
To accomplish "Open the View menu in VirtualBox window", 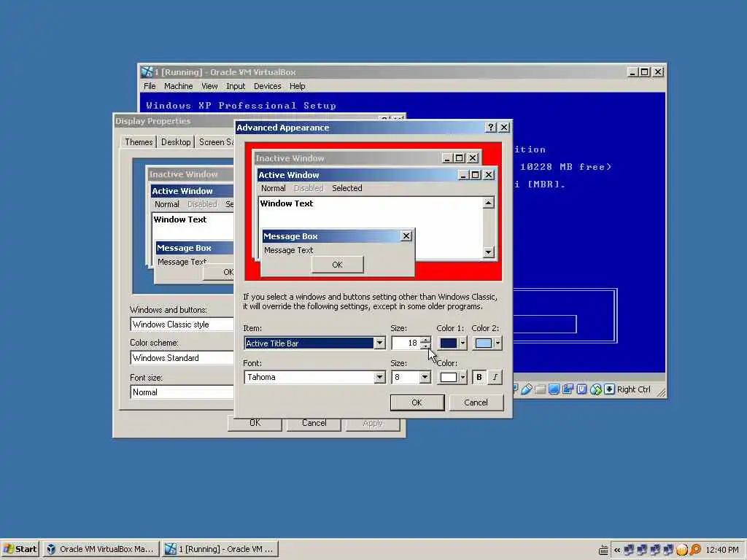I will [209, 86].
